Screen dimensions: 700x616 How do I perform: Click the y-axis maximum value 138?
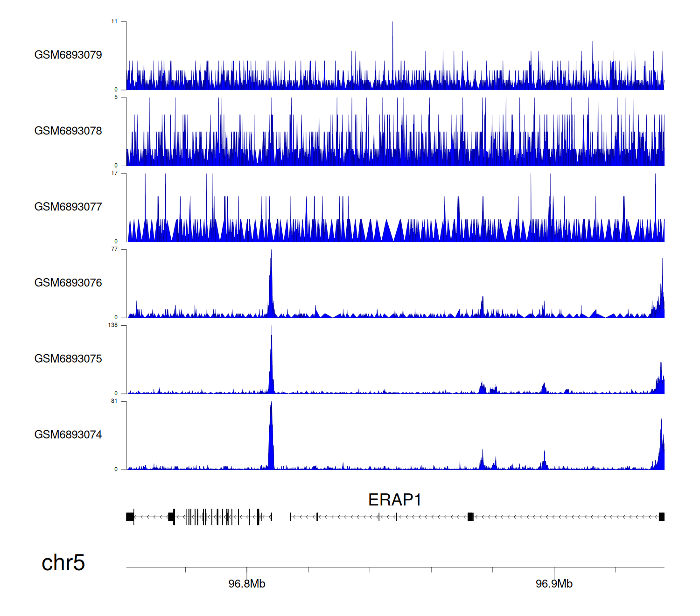[x=113, y=325]
